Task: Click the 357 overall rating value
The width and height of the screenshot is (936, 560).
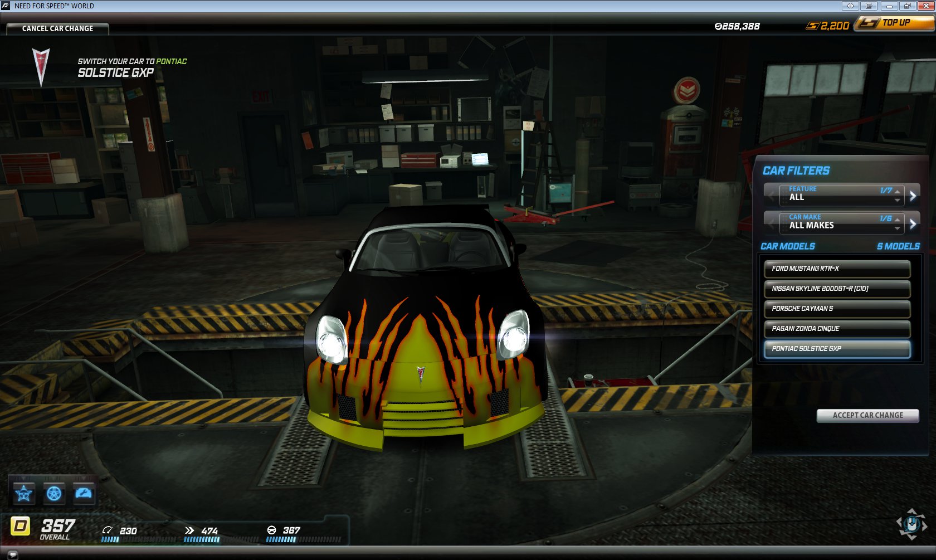Action: click(58, 525)
